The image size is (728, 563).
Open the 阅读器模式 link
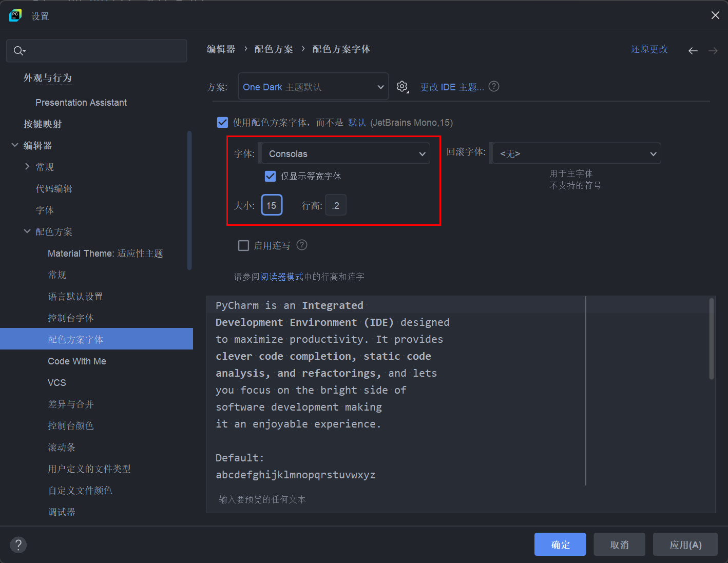tap(282, 277)
